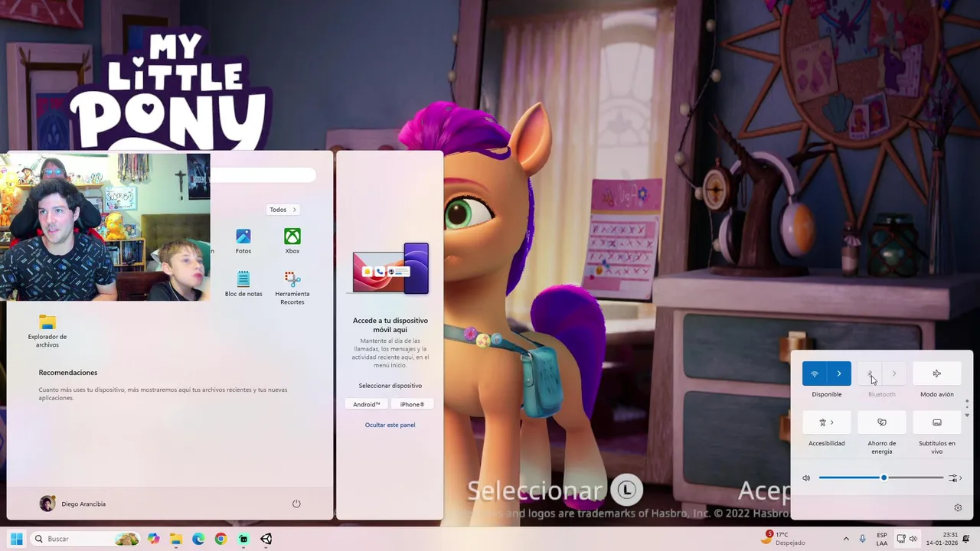The height and width of the screenshot is (551, 980).
Task: Click the phone and PC illustration
Action: 390,269
